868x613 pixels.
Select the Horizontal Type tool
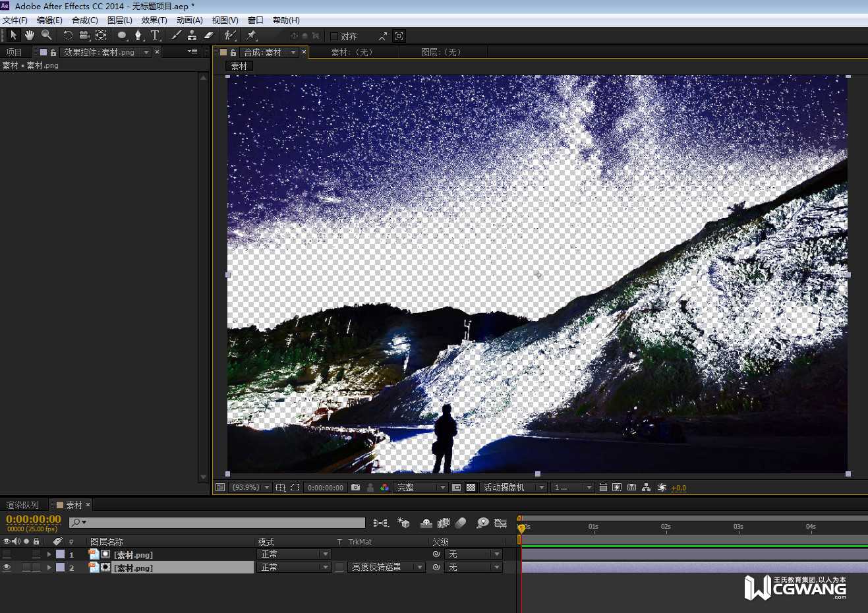click(155, 36)
